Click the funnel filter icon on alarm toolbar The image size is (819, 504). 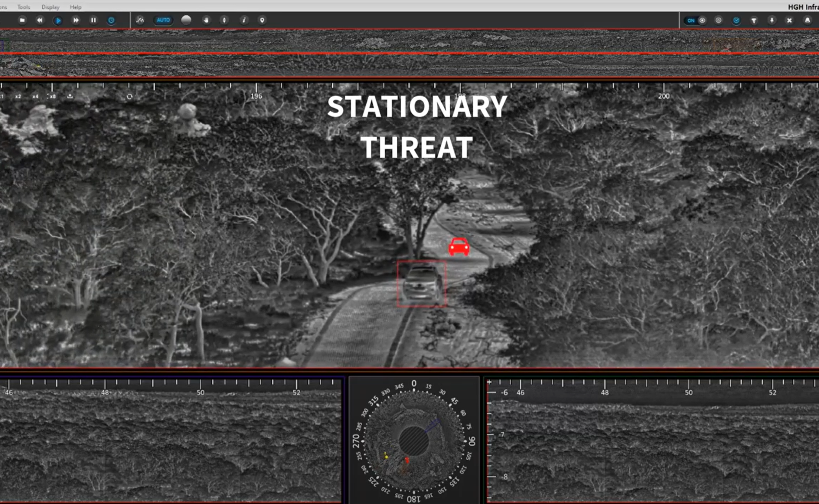755,20
